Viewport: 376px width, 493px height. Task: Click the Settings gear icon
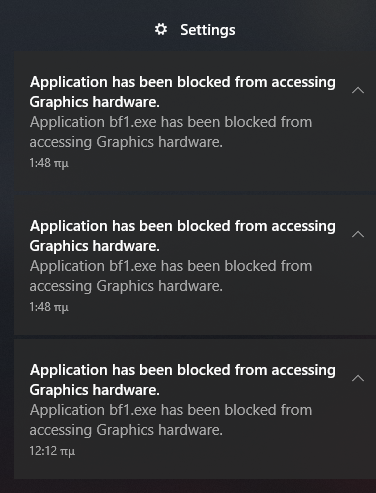(x=161, y=30)
